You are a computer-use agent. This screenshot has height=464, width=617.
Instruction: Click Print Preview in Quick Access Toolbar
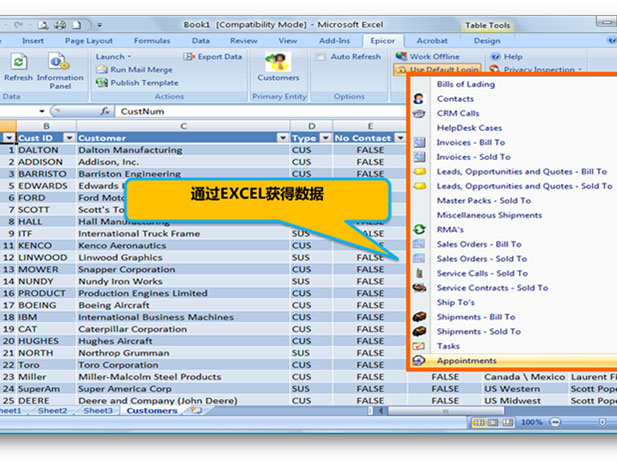[x=43, y=26]
